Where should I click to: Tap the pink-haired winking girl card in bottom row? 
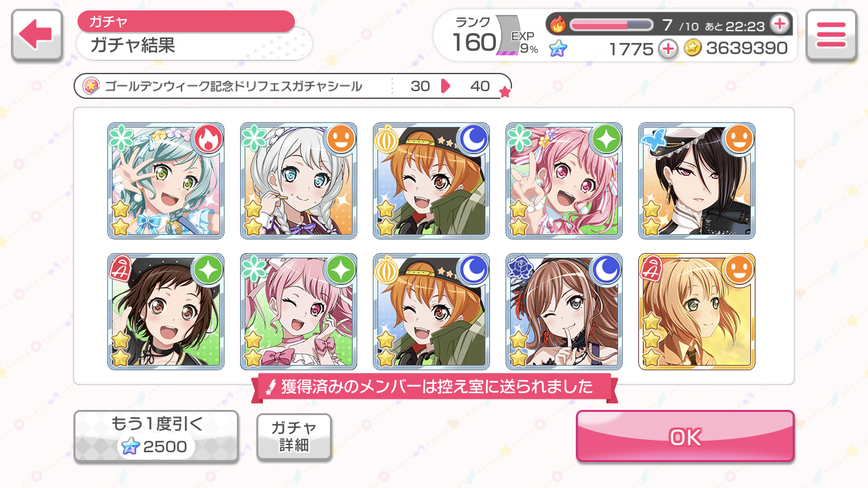point(299,312)
